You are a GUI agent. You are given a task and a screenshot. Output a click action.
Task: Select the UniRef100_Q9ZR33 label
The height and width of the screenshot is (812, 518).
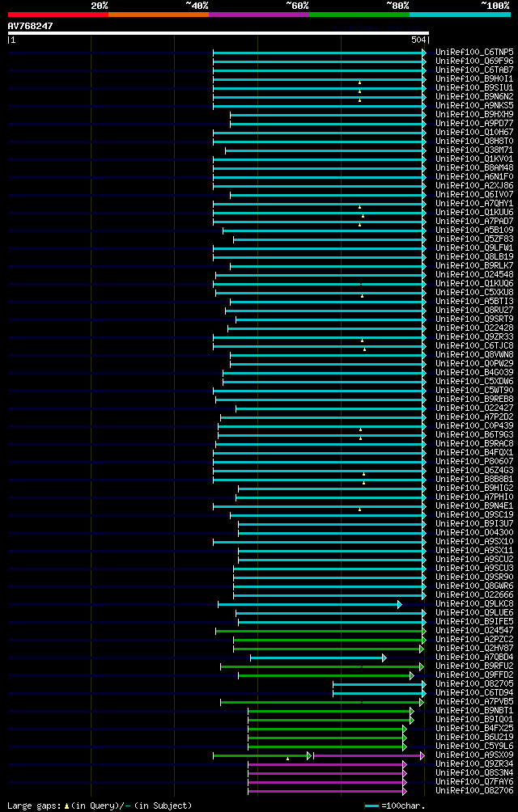(474, 337)
